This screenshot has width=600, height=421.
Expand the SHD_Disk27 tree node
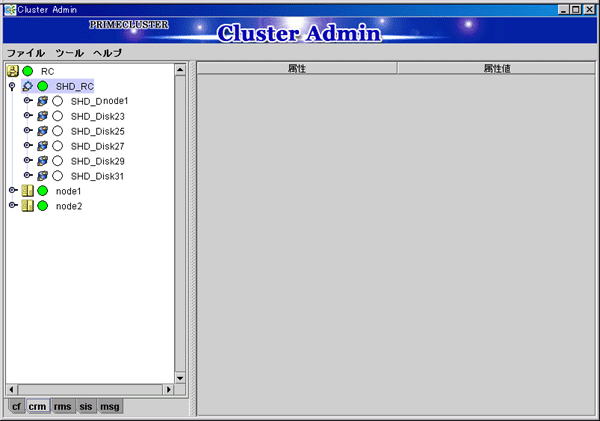coord(28,145)
